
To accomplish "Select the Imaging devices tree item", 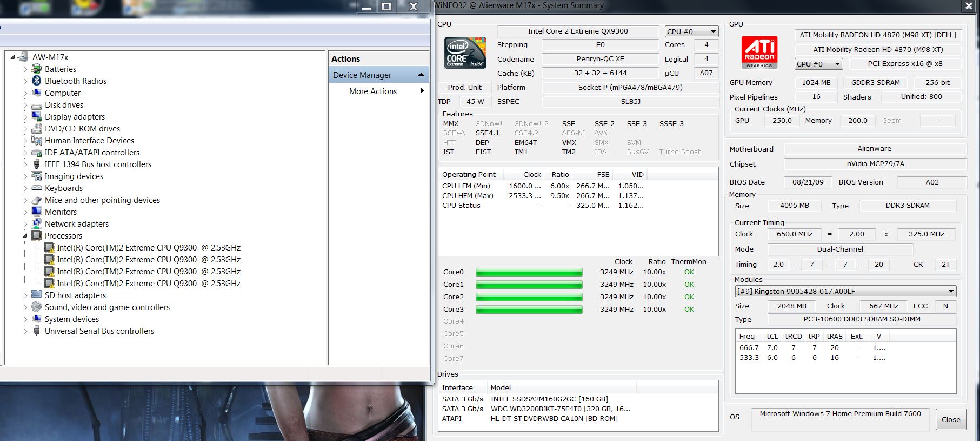I will tap(74, 176).
